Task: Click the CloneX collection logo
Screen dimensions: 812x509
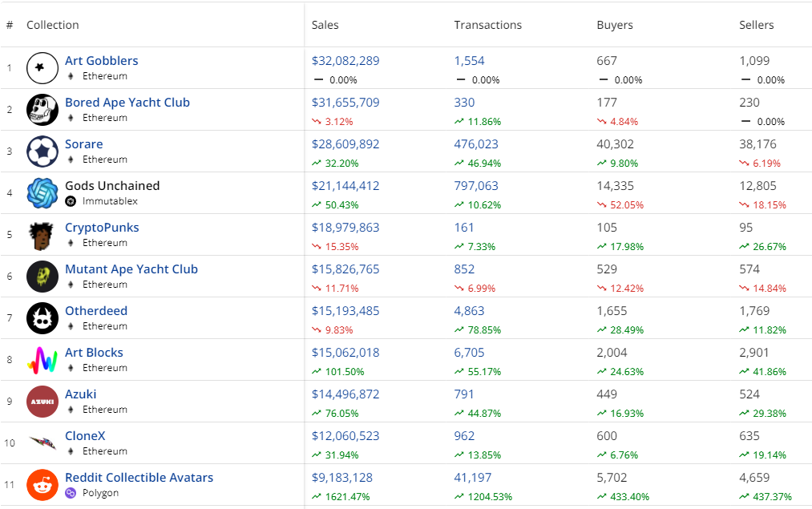Action: click(x=42, y=442)
